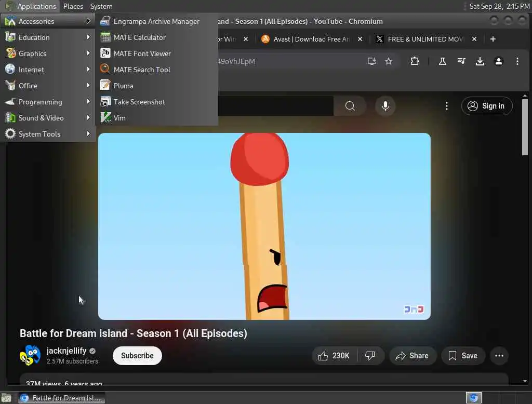The height and width of the screenshot is (404, 532).
Task: Open the jacknjellify channel avatar
Action: pos(30,356)
